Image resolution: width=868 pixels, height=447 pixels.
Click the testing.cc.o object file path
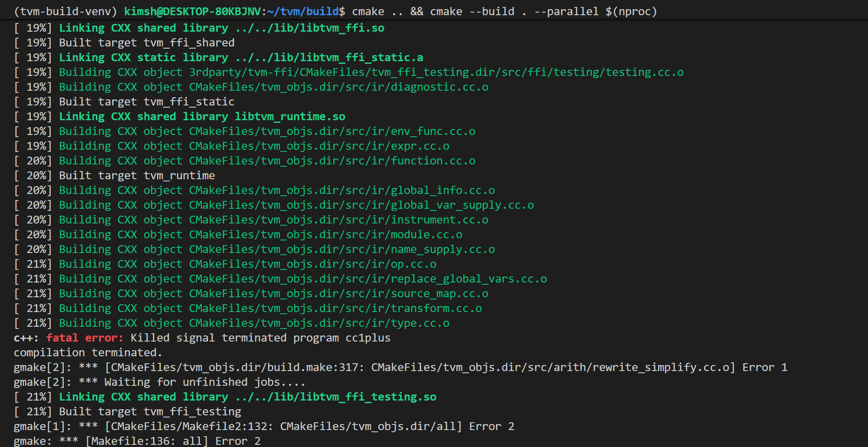pos(436,72)
